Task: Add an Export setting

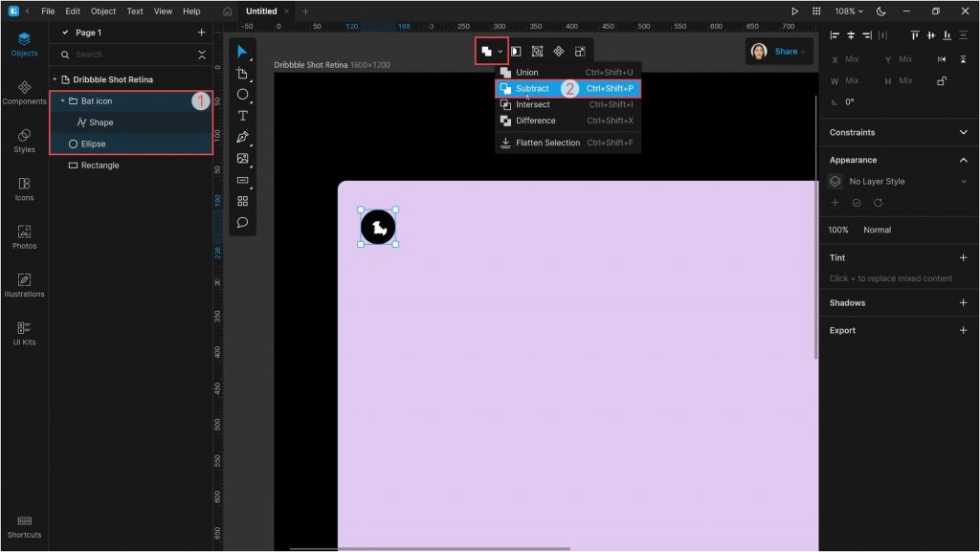Action: click(963, 330)
